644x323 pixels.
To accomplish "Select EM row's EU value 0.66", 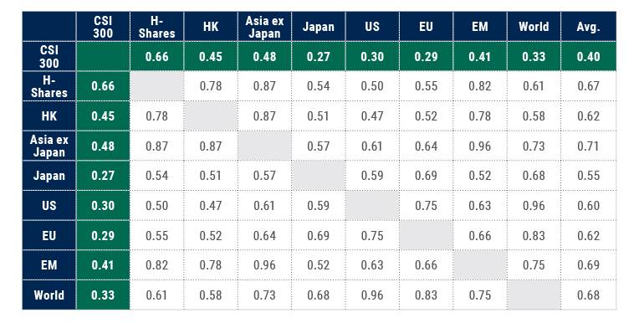I will (426, 265).
